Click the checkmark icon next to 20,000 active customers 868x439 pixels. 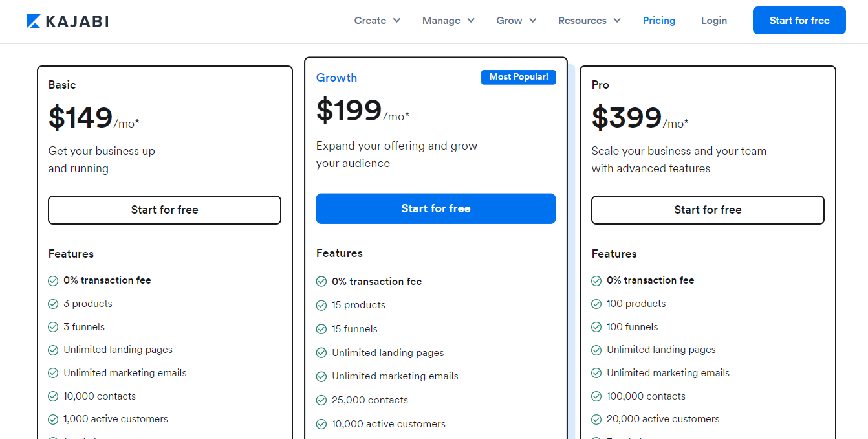tap(596, 419)
